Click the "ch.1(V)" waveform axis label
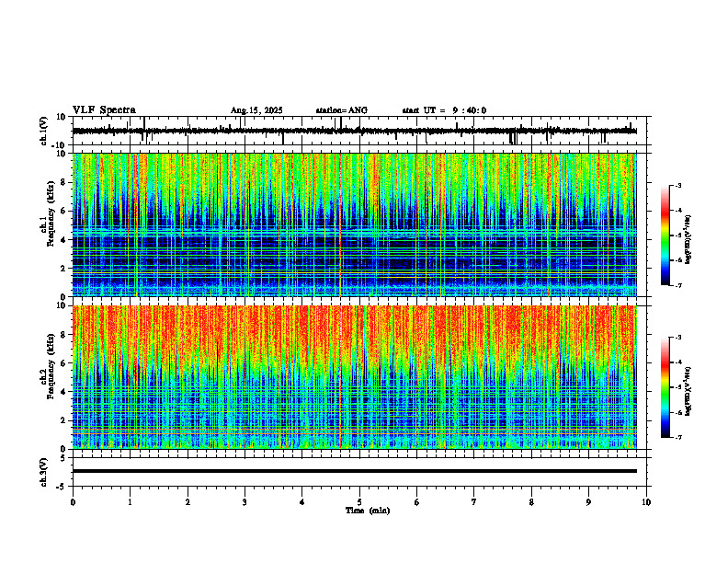Screen dimensions: 728x563 [x=44, y=131]
